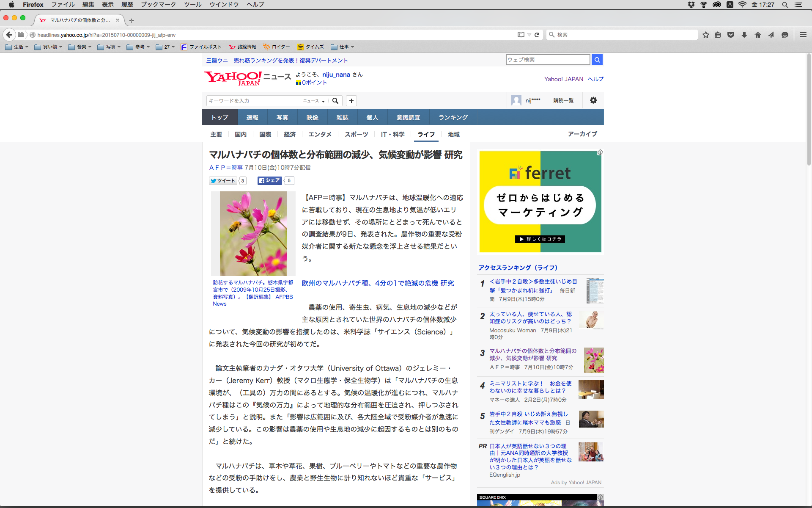Click the cosmos flower bee article photo

(x=253, y=233)
